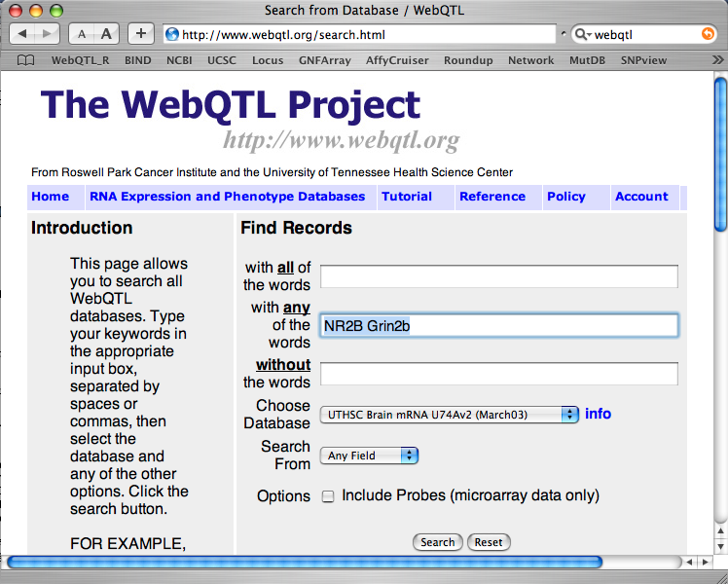728x584 pixels.
Task: Open the UCSC bookmark in bookmarks bar
Action: pos(221,60)
